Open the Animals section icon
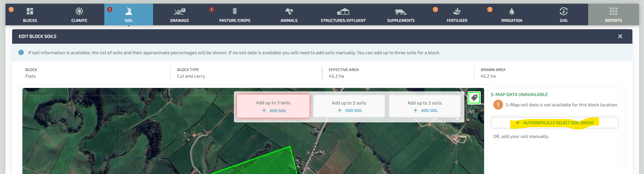 pos(289,11)
